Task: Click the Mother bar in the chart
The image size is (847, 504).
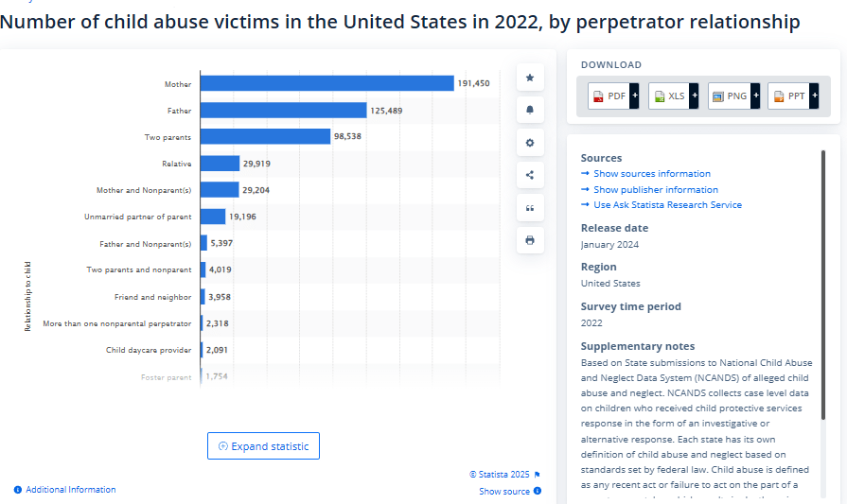Action: tap(327, 83)
